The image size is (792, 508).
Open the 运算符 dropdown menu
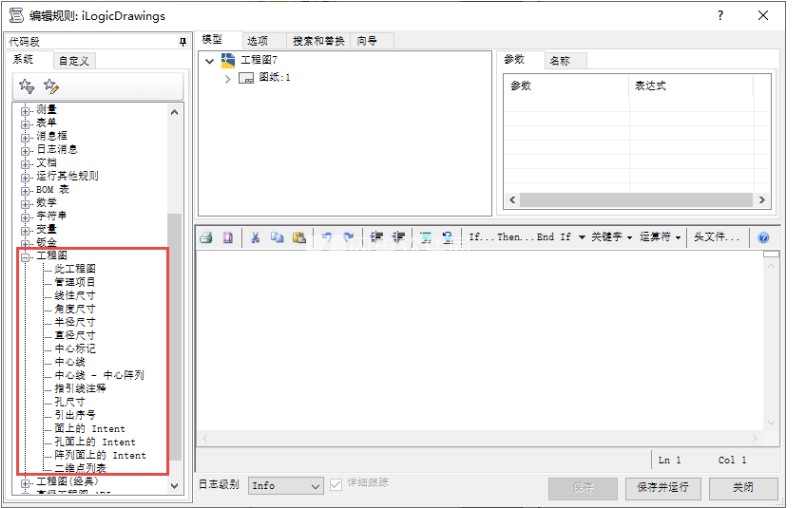click(661, 238)
